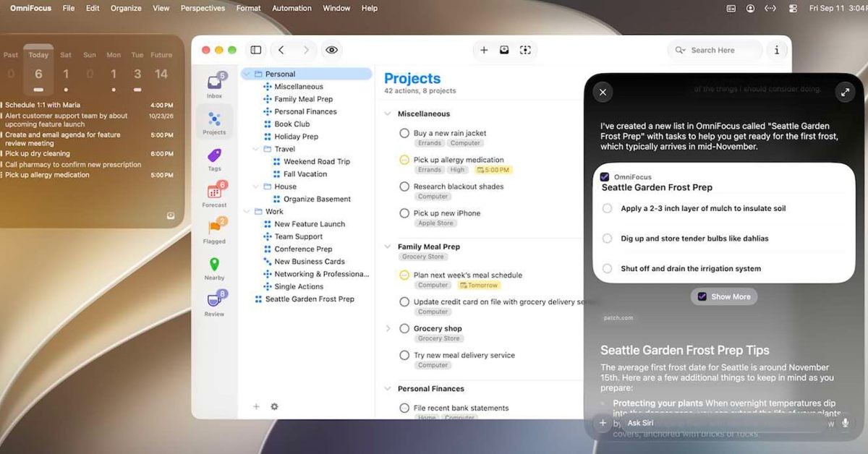
Task: Open view options eye button
Action: coord(331,50)
